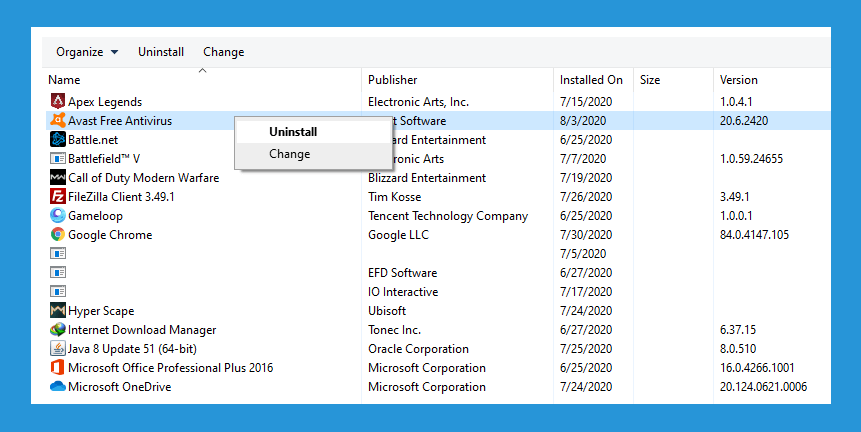Image resolution: width=861 pixels, height=432 pixels.
Task: Click install date 8/3/2020
Action: coord(583,121)
